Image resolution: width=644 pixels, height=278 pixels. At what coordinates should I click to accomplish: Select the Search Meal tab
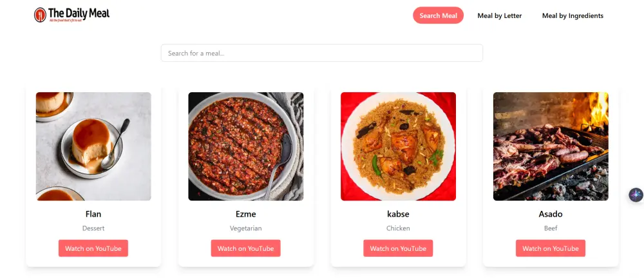[438, 15]
